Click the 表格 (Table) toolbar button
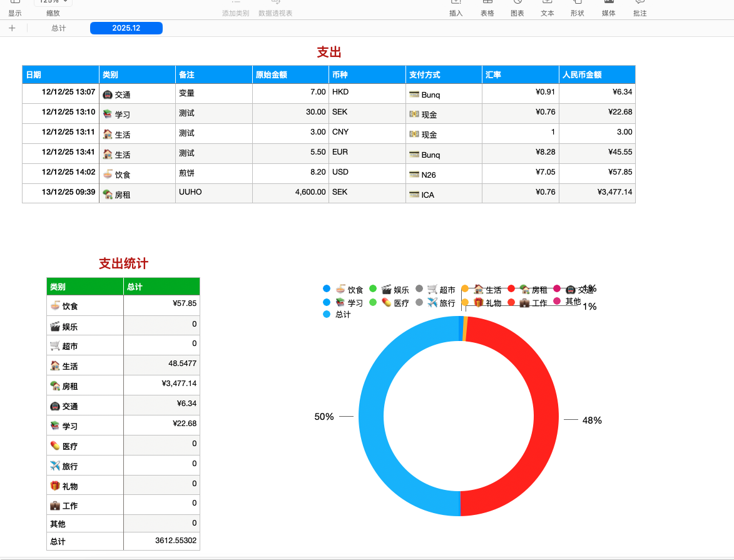This screenshot has height=560, width=734. (487, 8)
